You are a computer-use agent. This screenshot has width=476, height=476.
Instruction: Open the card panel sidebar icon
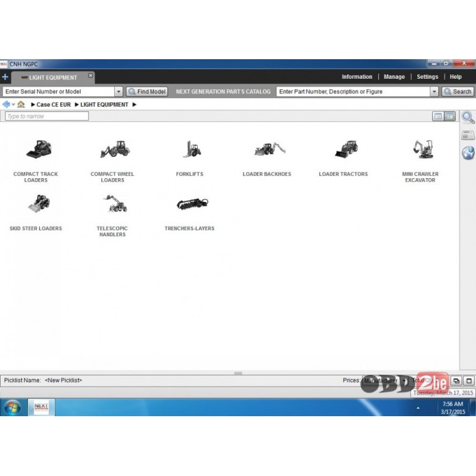point(468,135)
